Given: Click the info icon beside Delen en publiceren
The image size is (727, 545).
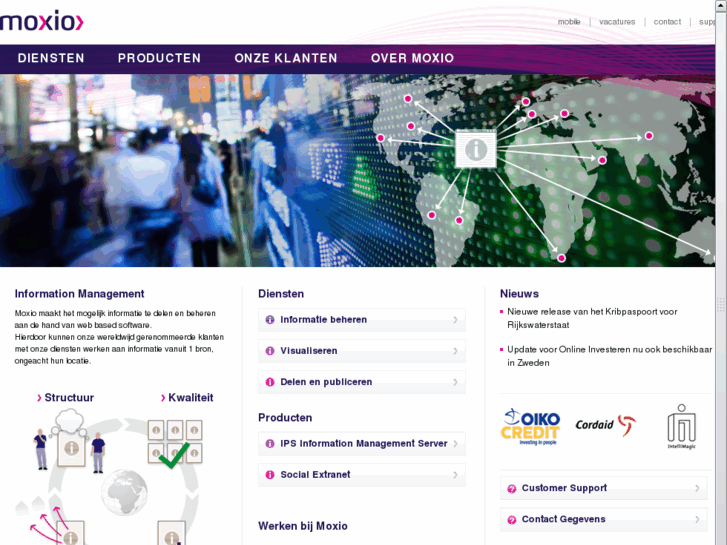Looking at the screenshot, I should 270,382.
